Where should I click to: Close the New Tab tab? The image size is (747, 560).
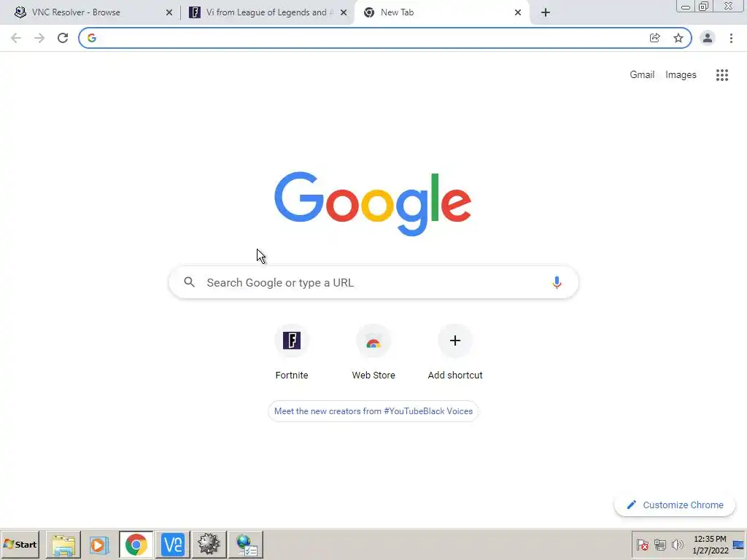point(518,12)
